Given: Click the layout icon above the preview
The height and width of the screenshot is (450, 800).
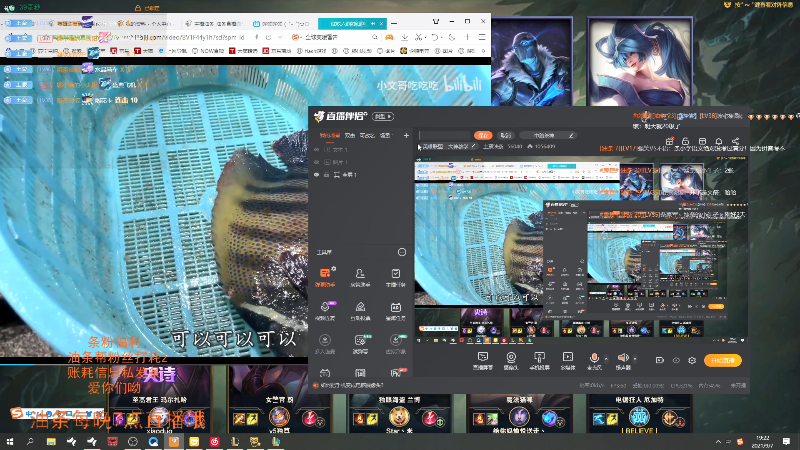Looking at the screenshot, I should click(x=702, y=141).
